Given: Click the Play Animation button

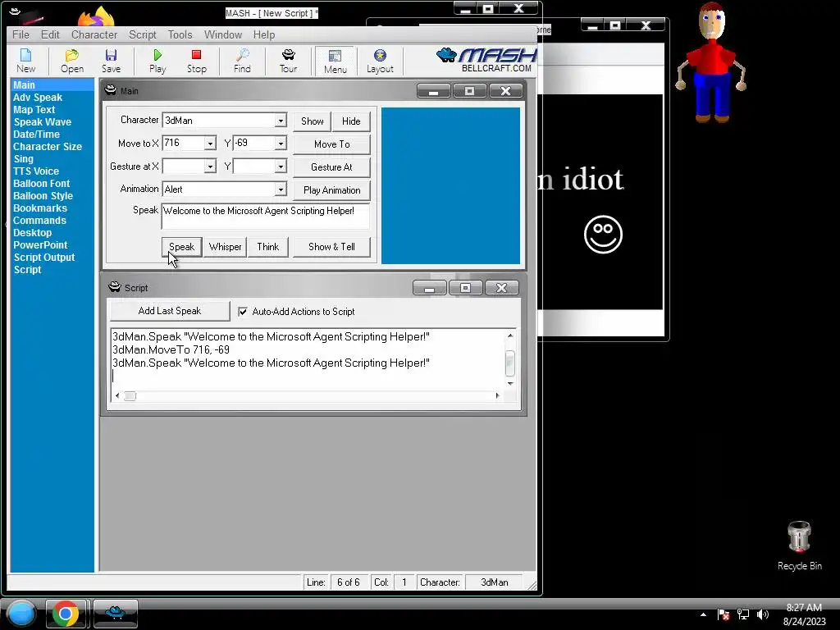Looking at the screenshot, I should [331, 190].
